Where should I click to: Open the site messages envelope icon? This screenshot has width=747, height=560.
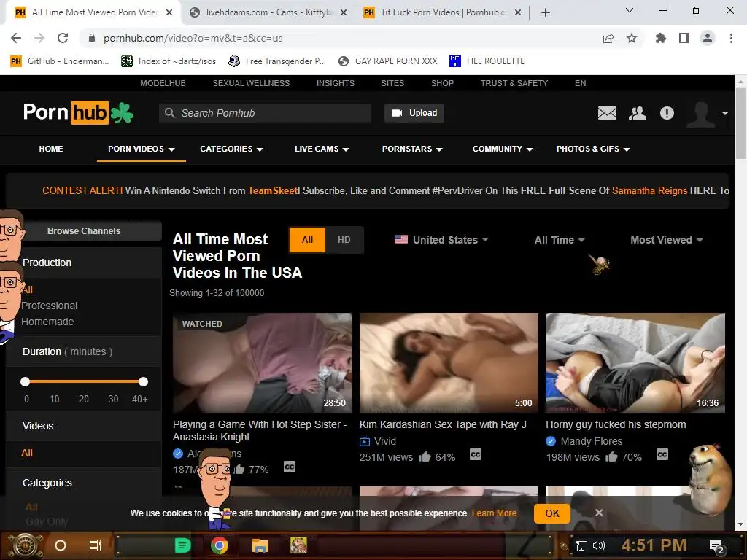click(x=607, y=113)
